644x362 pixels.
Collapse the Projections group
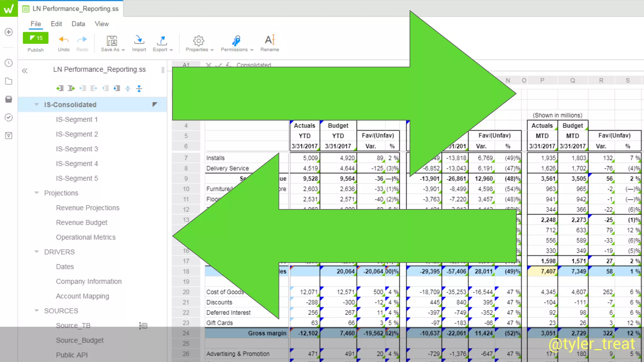pyautogui.click(x=36, y=193)
